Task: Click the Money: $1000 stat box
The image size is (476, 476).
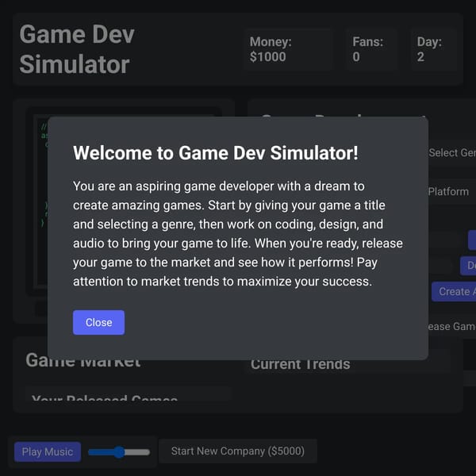Action: coord(289,49)
